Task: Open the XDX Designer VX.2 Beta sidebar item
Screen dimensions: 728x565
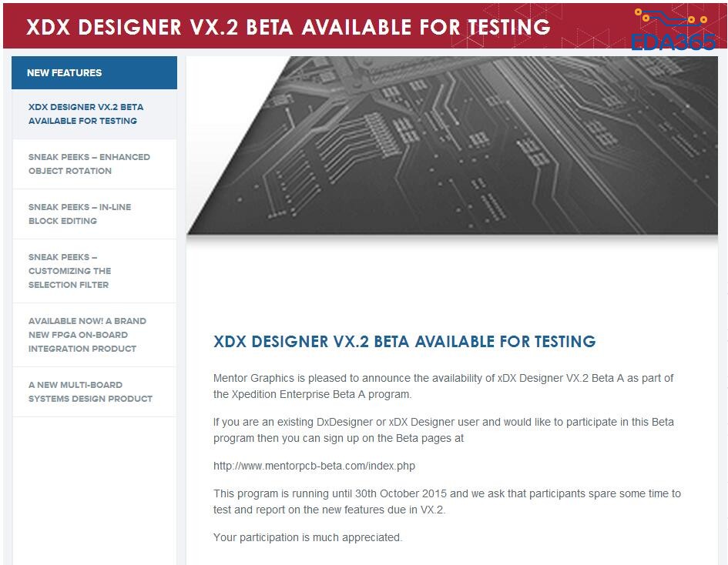Action: [x=86, y=114]
